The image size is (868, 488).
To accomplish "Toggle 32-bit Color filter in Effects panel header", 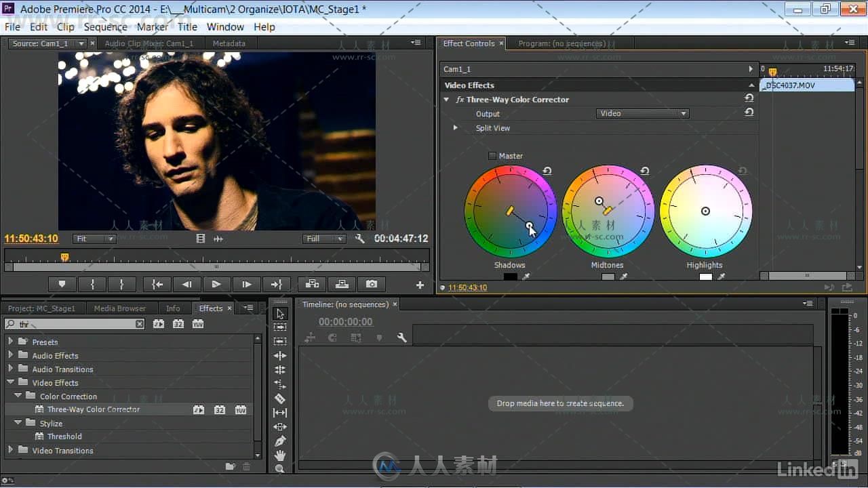I will pyautogui.click(x=178, y=324).
